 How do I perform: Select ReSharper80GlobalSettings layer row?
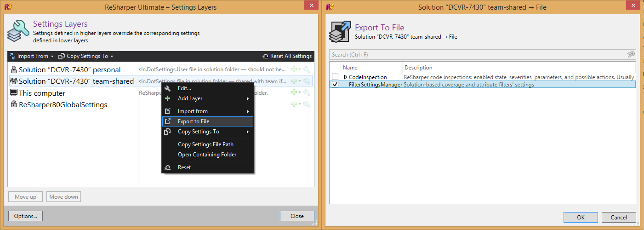tap(161, 104)
